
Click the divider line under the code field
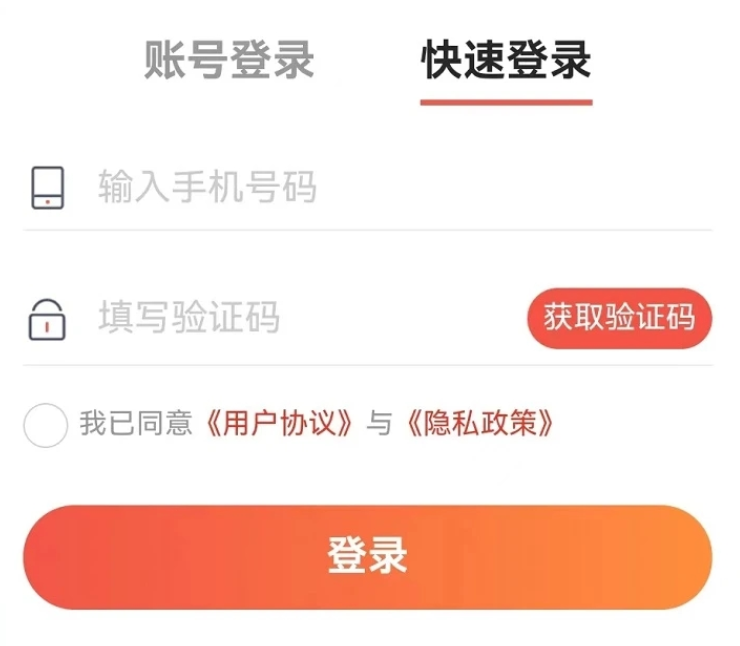click(368, 365)
